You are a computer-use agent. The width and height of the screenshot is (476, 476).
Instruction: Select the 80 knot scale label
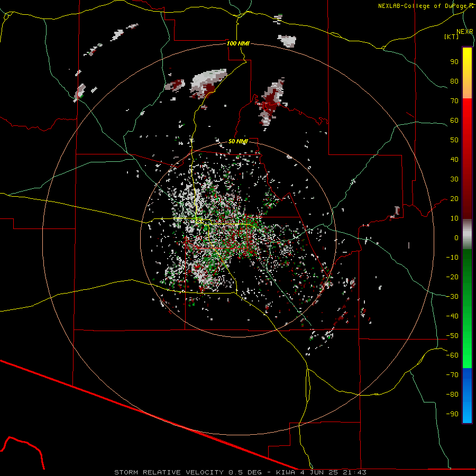click(x=454, y=81)
